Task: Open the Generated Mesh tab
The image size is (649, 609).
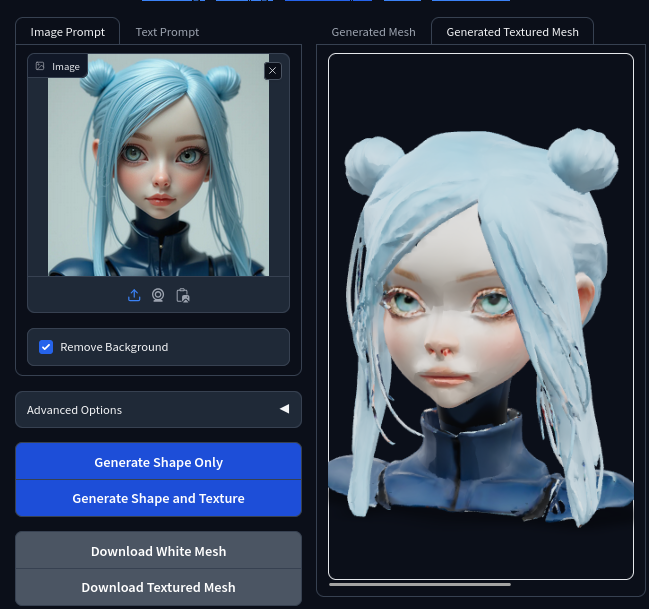Action: point(373,32)
